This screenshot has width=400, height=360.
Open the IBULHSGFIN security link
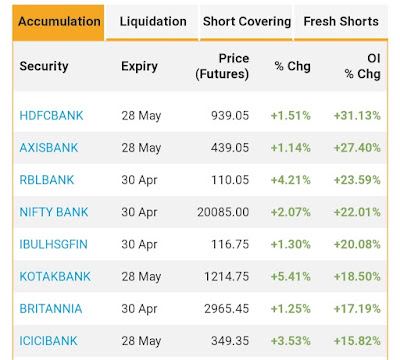pos(53,244)
